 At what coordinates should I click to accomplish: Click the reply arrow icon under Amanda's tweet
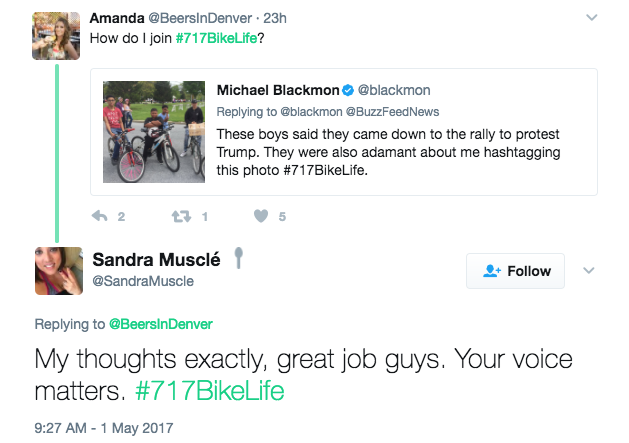(99, 216)
